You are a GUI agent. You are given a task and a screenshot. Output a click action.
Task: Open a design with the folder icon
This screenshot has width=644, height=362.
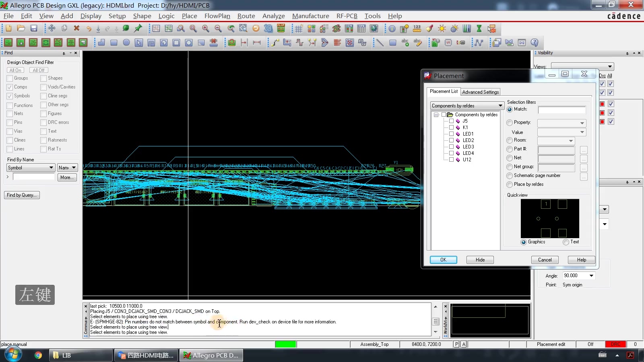click(21, 29)
